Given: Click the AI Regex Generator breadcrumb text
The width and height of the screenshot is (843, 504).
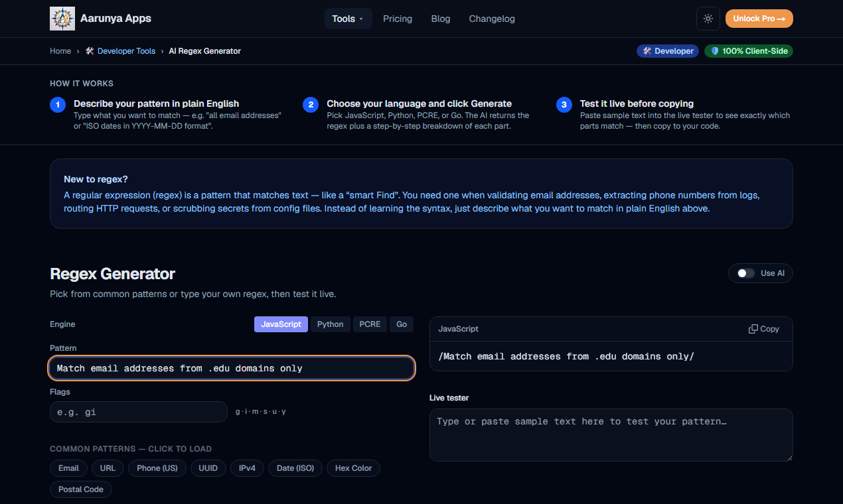Looking at the screenshot, I should (x=204, y=51).
